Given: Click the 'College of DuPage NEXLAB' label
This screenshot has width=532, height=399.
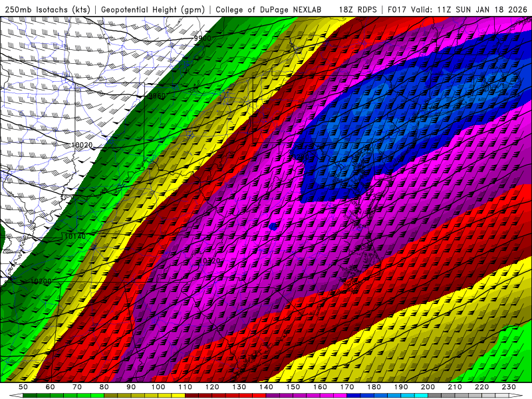Looking at the screenshot, I should click(269, 10).
